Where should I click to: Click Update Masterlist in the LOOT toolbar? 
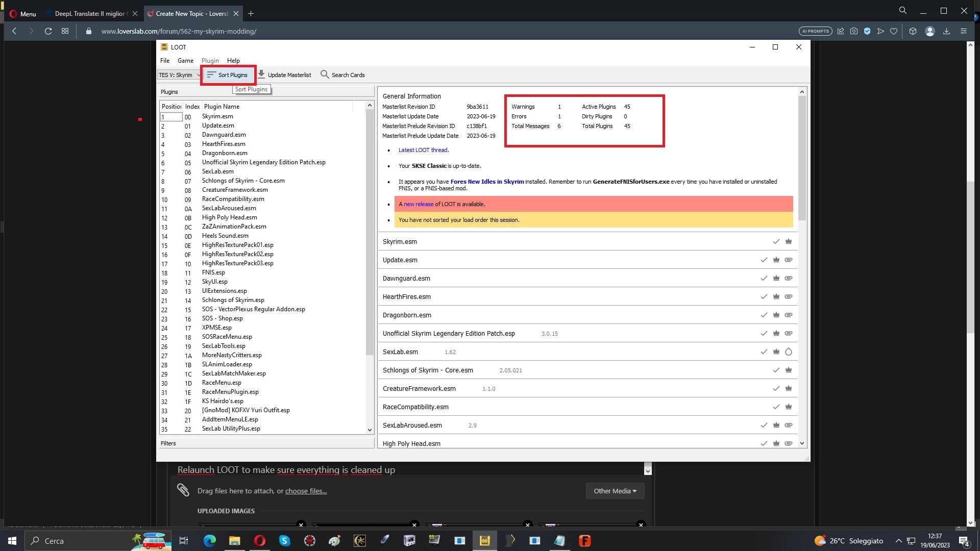284,75
